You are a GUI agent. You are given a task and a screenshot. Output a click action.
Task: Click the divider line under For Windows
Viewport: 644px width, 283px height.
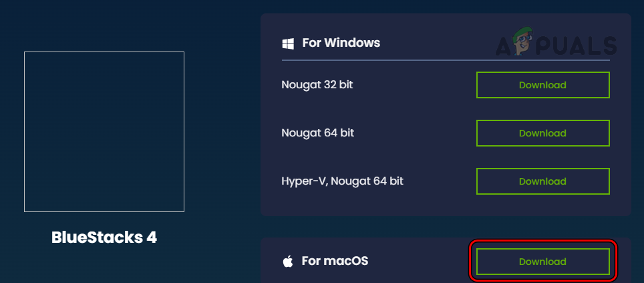[x=446, y=60]
